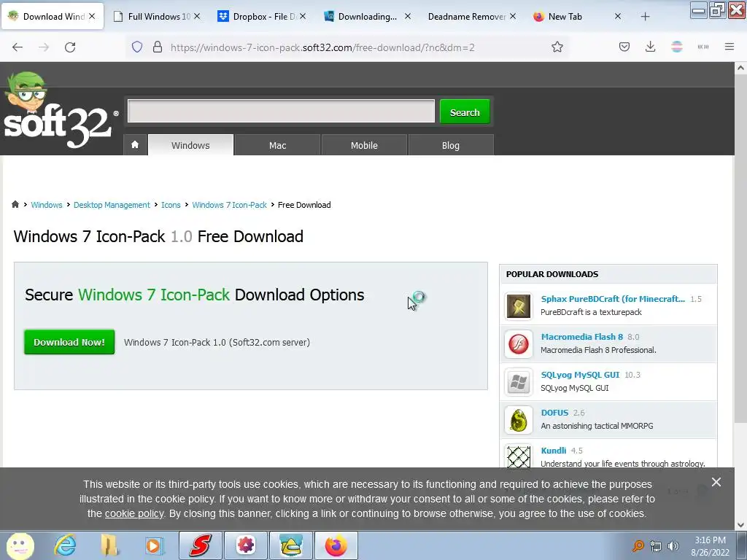The height and width of the screenshot is (560, 747).
Task: Open Macromedia Flash 8 icon thumbnail
Action: tap(519, 344)
